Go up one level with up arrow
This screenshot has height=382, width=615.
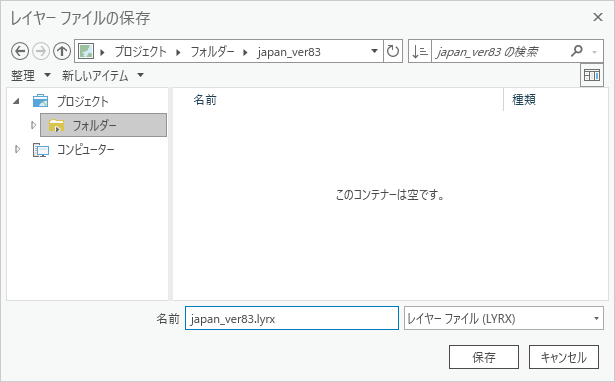[x=62, y=51]
